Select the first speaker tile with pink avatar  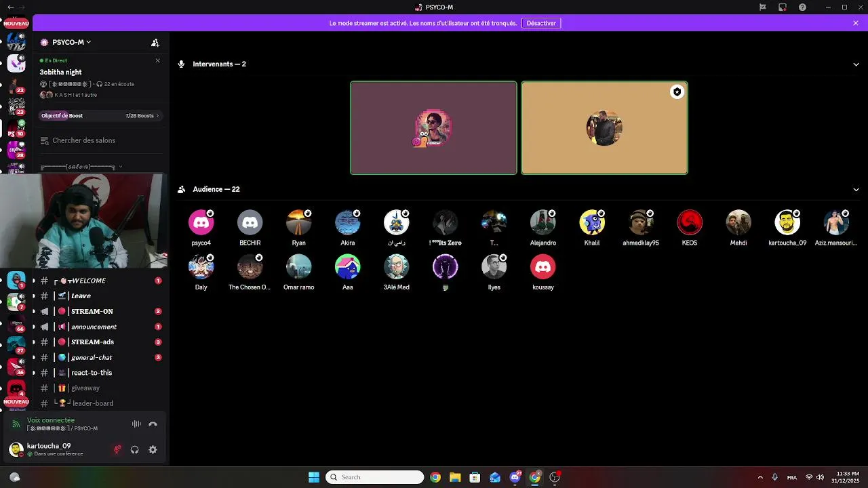[x=433, y=128]
